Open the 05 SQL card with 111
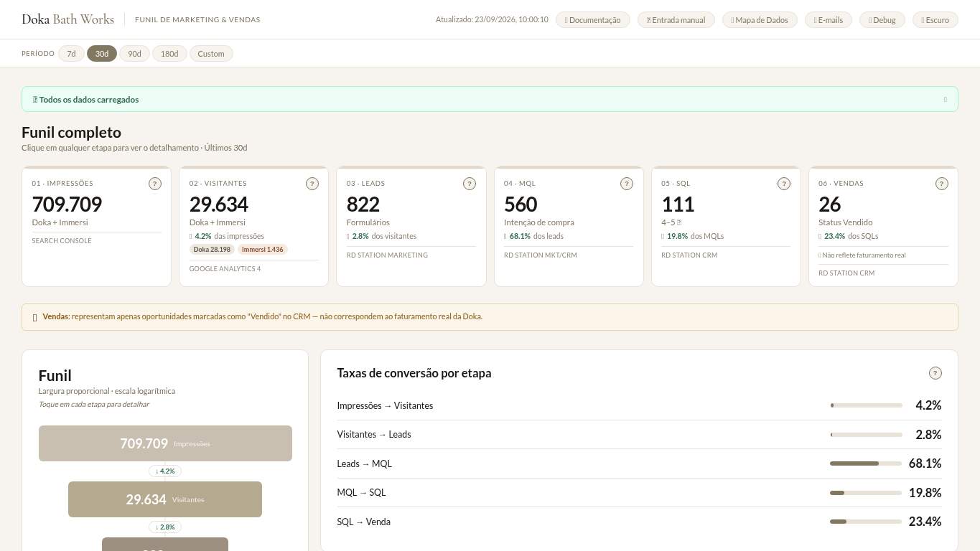Viewport: 980px width, 551px height. coord(726,227)
